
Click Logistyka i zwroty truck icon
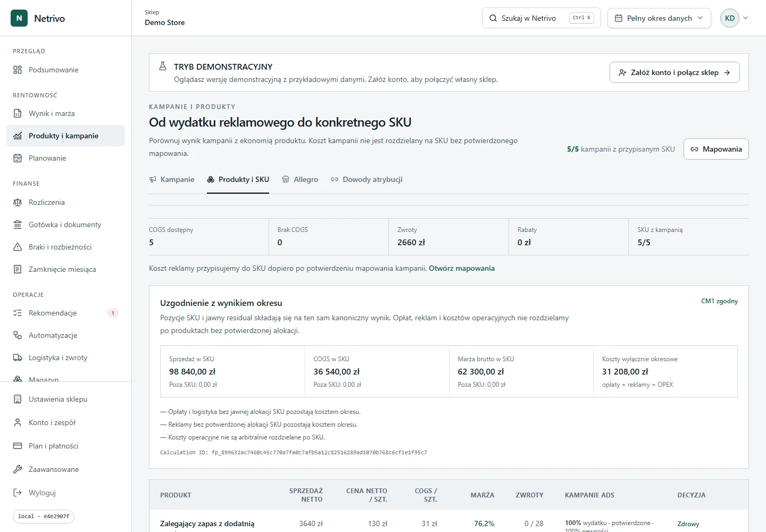pyautogui.click(x=18, y=358)
